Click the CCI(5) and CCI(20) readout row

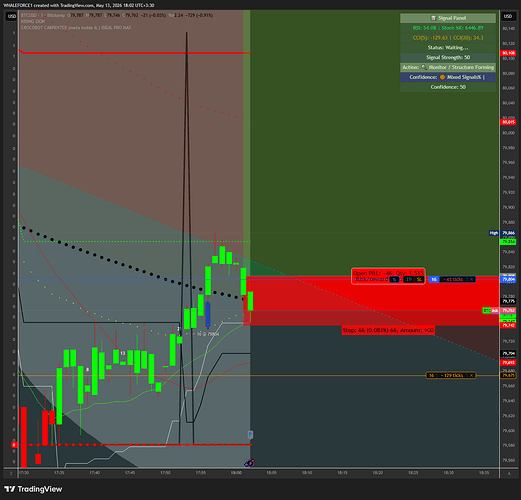point(448,38)
